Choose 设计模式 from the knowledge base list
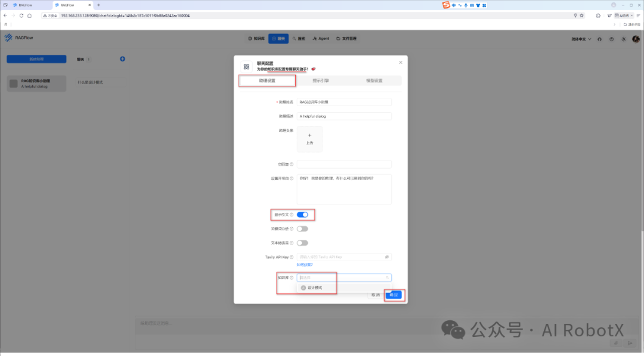Screen dimensions: 644x356 pos(344,288)
